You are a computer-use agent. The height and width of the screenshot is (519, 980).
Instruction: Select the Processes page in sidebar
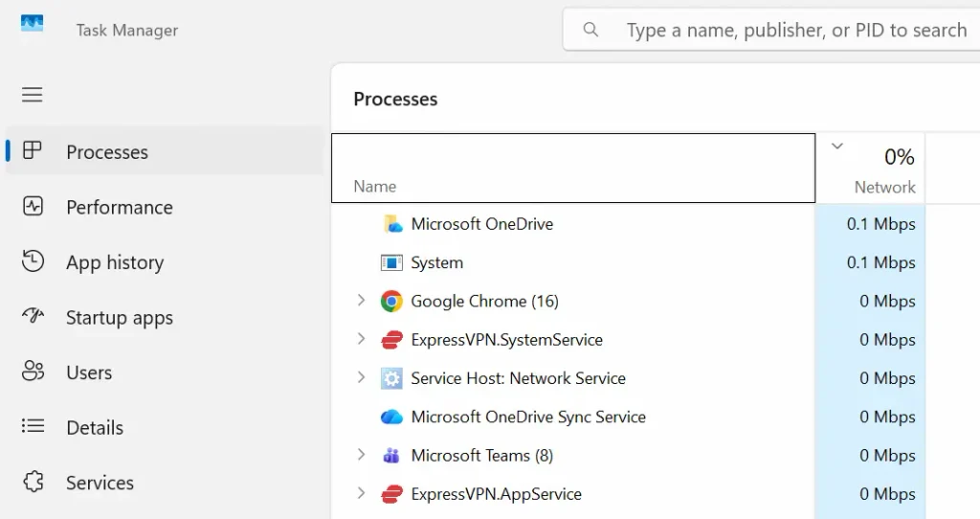tap(165, 152)
